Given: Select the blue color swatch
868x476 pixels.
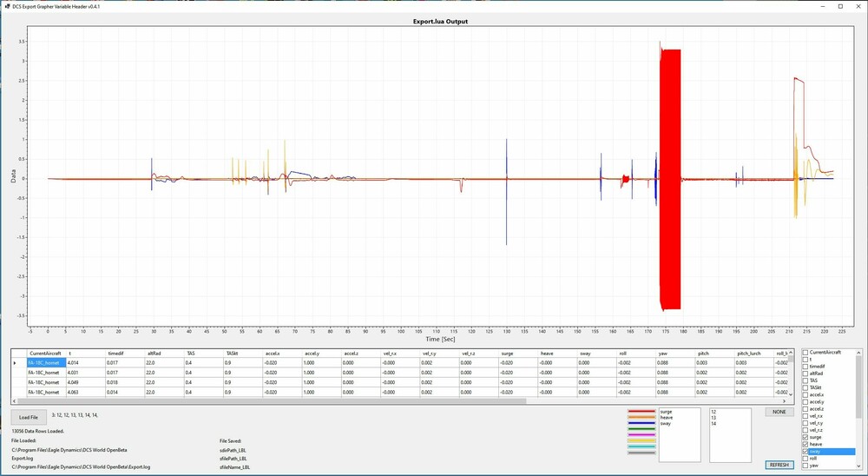Looking at the screenshot, I should tap(641, 423).
